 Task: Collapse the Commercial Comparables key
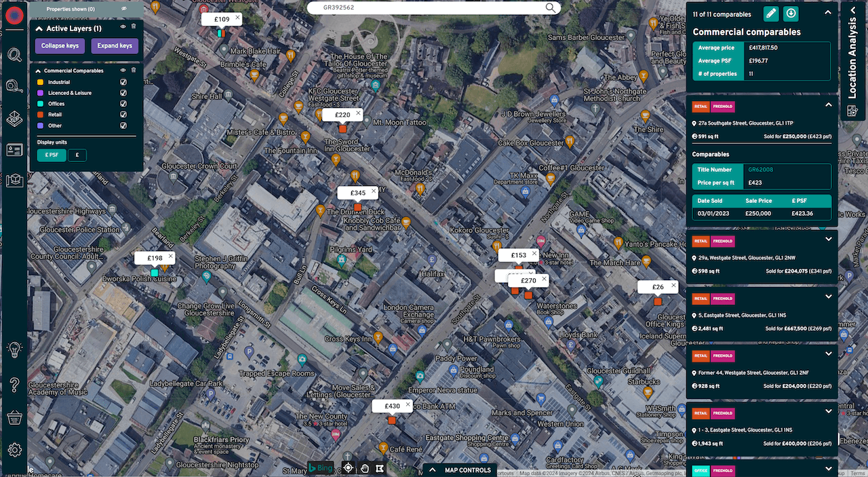coord(39,71)
